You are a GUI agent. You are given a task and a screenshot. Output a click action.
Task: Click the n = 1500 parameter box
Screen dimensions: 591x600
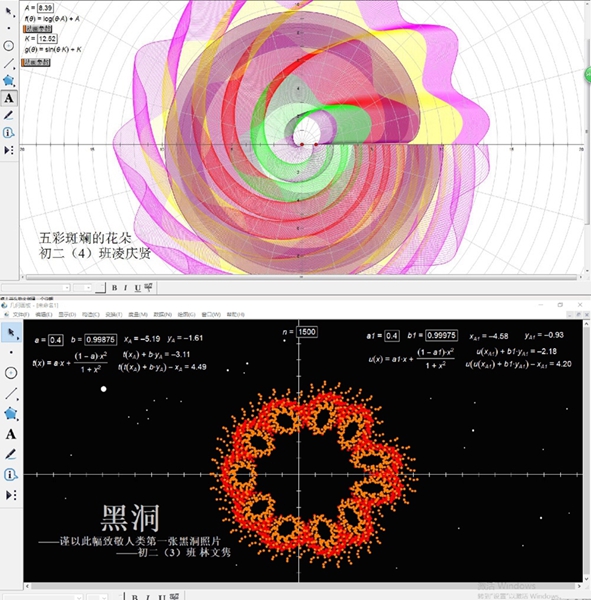point(307,332)
